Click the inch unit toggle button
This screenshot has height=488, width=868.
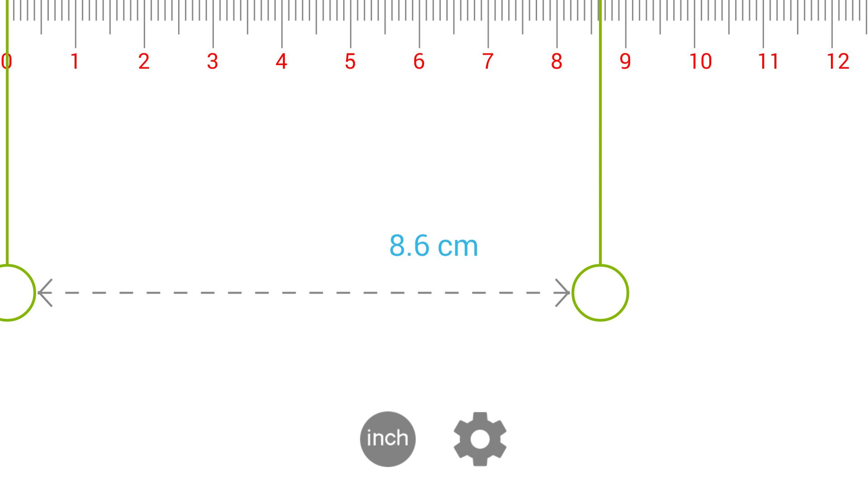point(387,439)
